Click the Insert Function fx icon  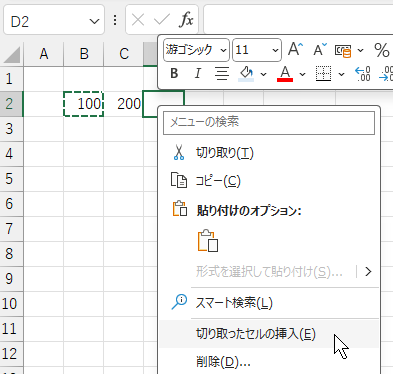pyautogui.click(x=186, y=20)
